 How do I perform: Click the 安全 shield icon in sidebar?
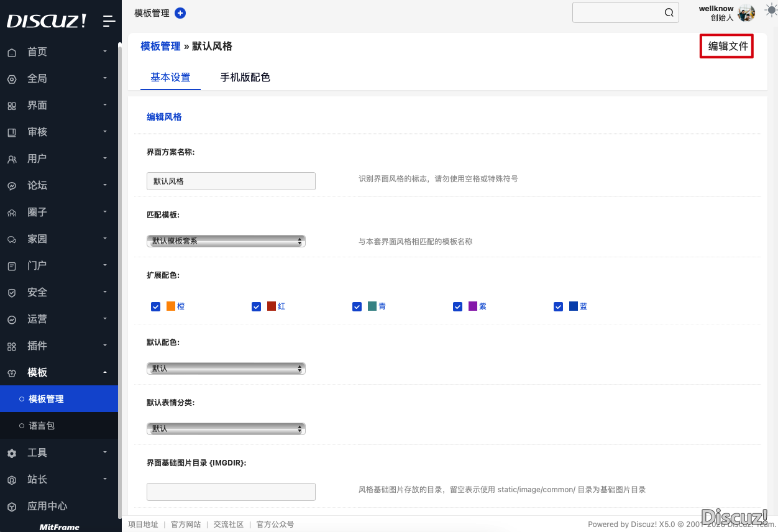coord(12,293)
